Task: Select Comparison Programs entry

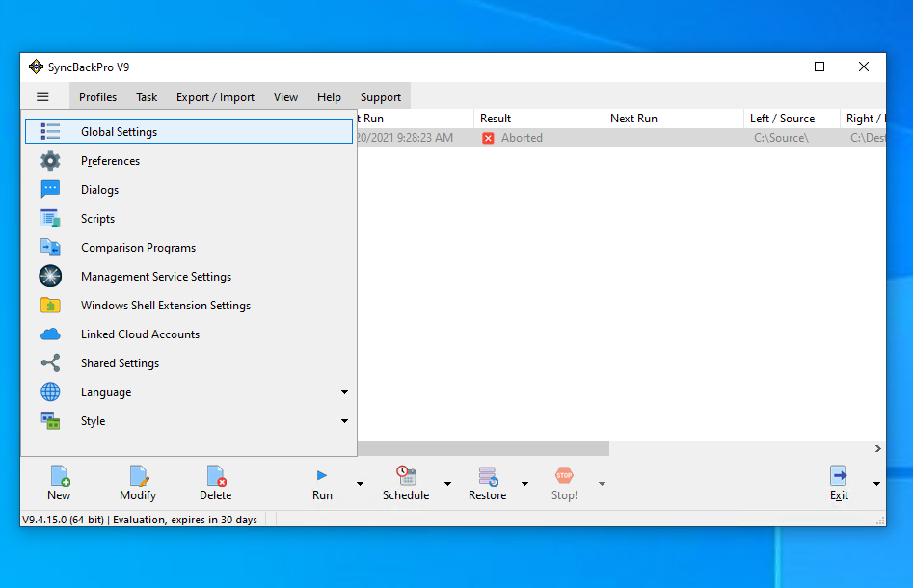Action: [x=189, y=248]
